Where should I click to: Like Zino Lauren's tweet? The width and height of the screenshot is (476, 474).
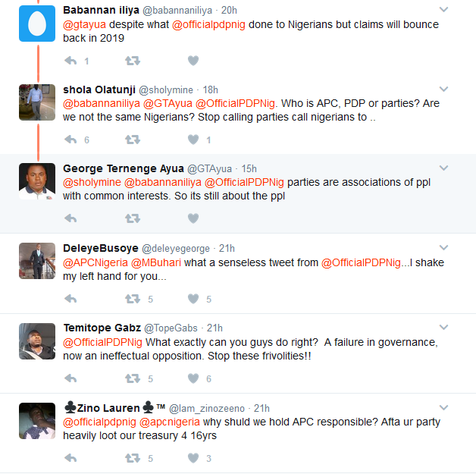tap(193, 458)
